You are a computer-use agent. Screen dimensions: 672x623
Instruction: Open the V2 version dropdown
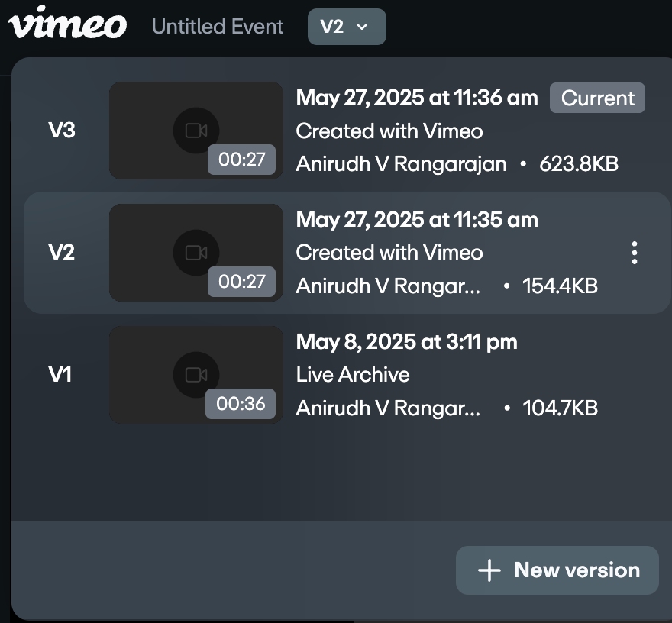(347, 27)
